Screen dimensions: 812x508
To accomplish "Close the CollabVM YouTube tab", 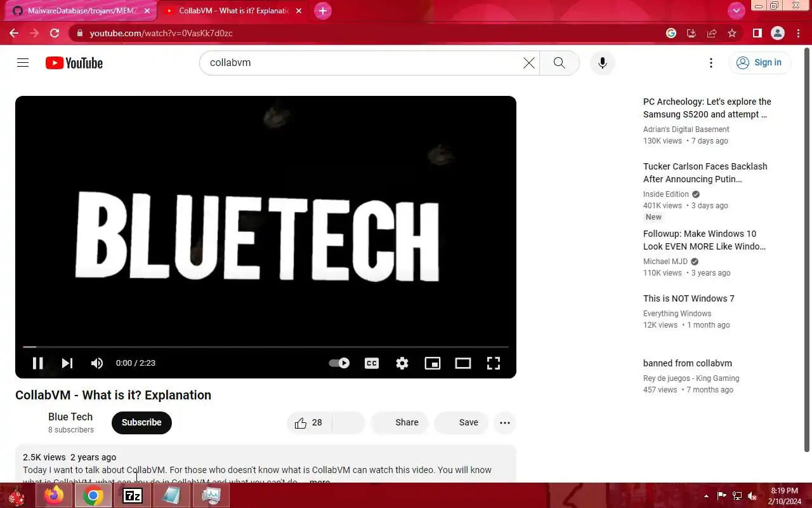I will [x=299, y=11].
